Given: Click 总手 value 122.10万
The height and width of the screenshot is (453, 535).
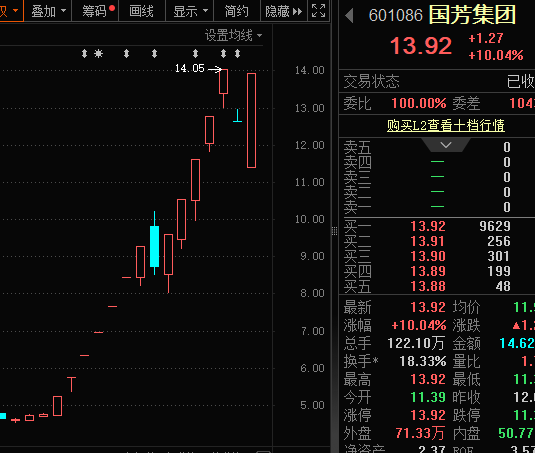Looking at the screenshot, I should tap(416, 343).
